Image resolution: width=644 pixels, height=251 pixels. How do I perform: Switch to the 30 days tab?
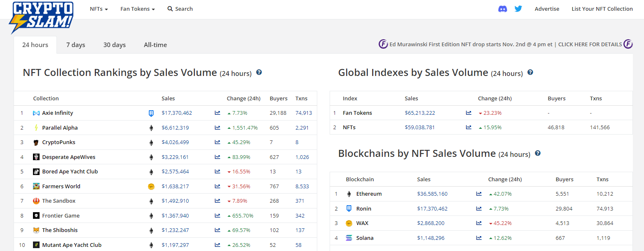(x=114, y=45)
